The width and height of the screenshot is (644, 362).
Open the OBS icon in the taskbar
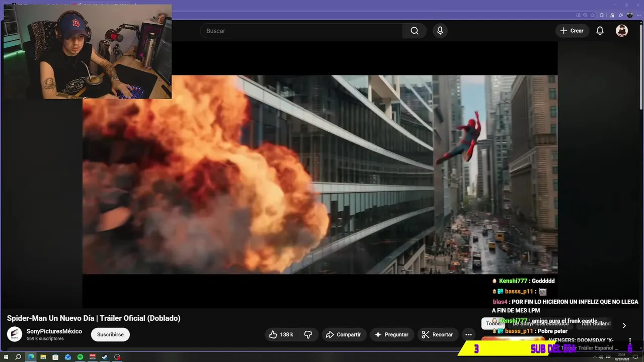[117, 357]
